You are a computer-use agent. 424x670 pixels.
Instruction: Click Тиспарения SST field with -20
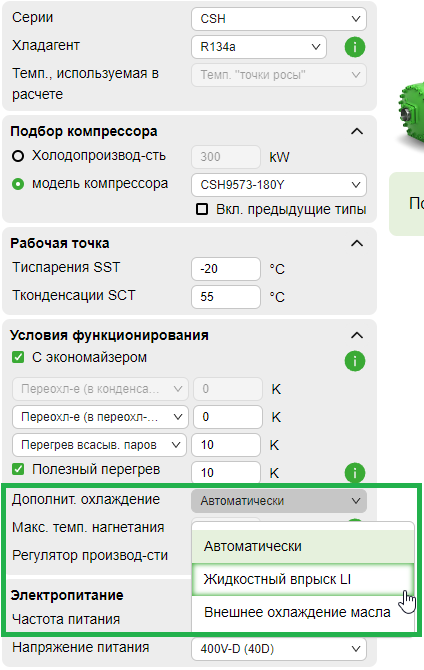tap(226, 269)
